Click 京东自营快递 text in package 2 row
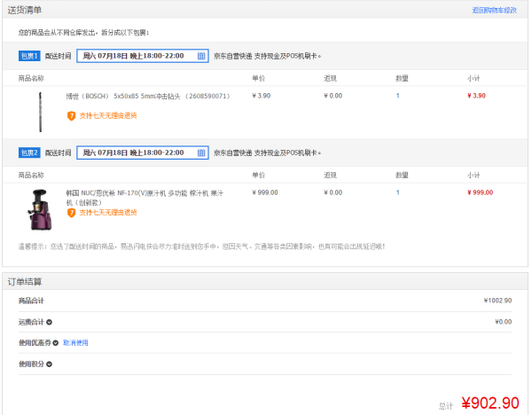 point(232,153)
